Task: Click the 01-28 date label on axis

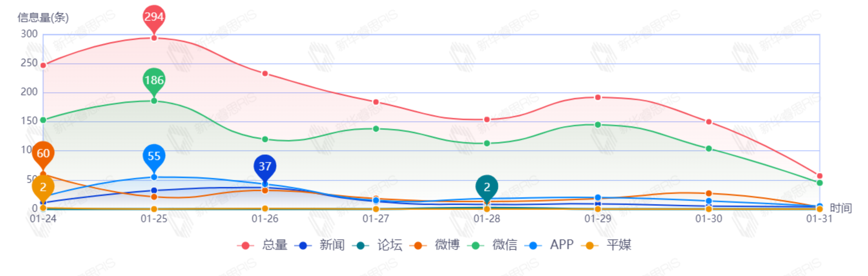Action: (487, 219)
